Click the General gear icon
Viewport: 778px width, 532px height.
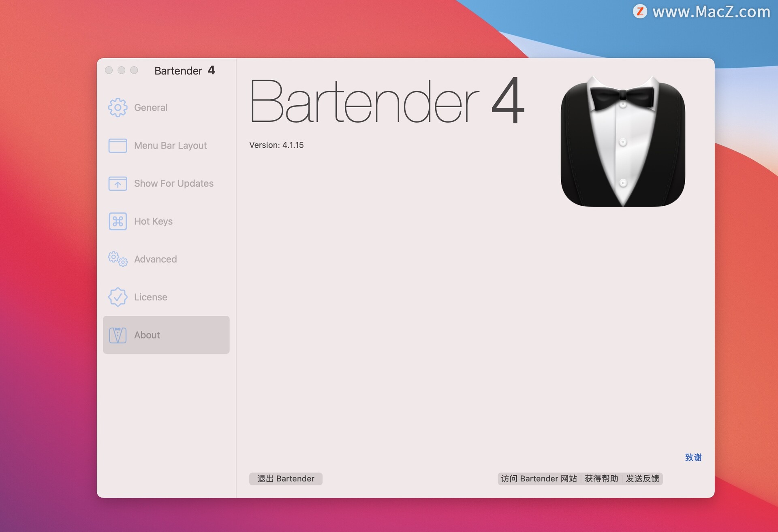118,108
